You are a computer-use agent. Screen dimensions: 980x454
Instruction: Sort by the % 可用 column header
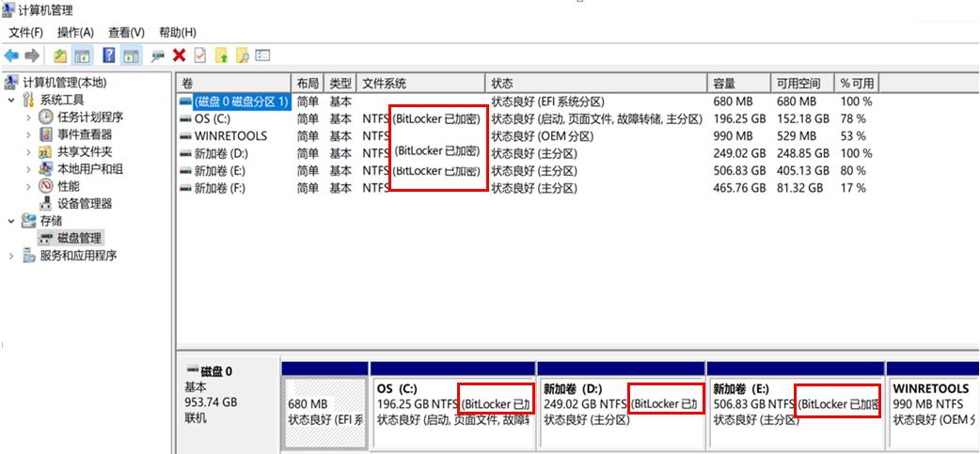(x=858, y=84)
